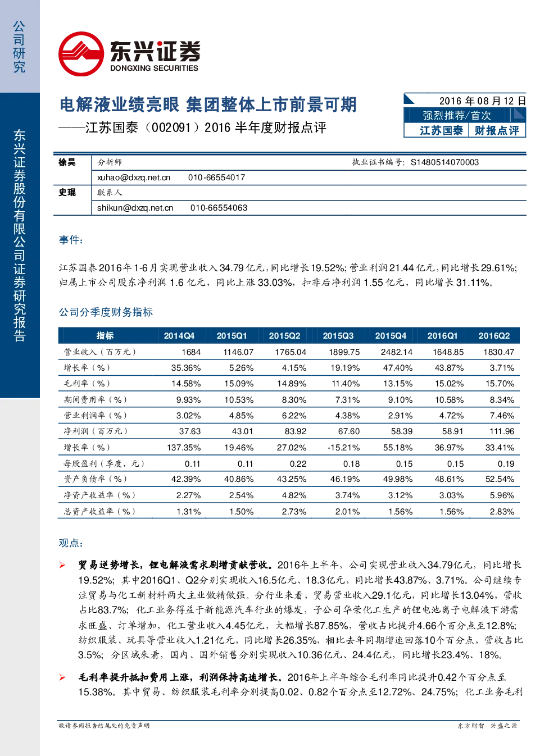Click the 总资产收益率（%）row label

click(x=99, y=512)
